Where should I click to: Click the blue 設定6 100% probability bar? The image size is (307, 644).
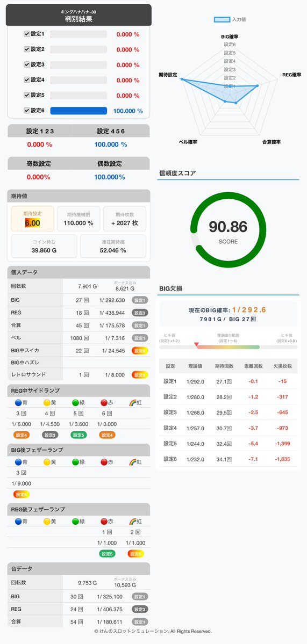tap(78, 111)
